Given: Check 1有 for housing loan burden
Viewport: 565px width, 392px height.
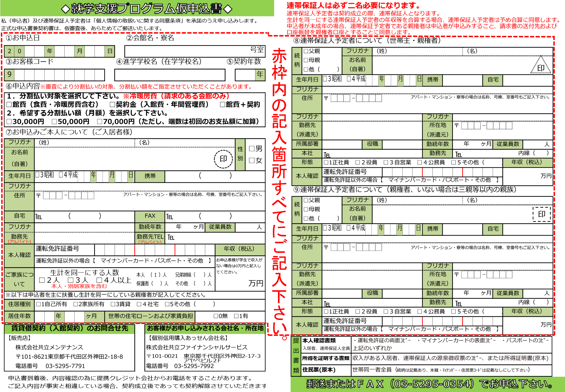Looking at the screenshot, I should point(236,316).
